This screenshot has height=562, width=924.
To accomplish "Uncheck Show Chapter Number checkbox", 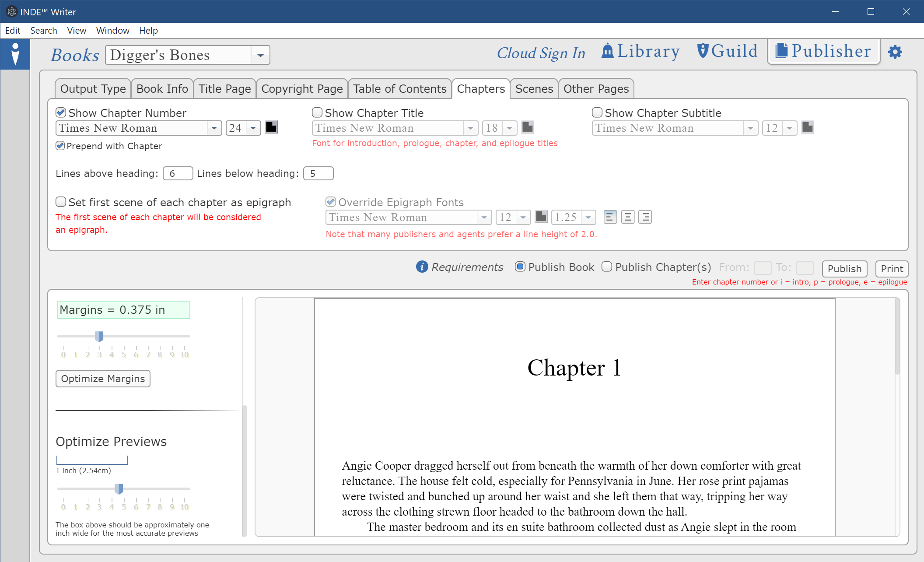I will [61, 113].
